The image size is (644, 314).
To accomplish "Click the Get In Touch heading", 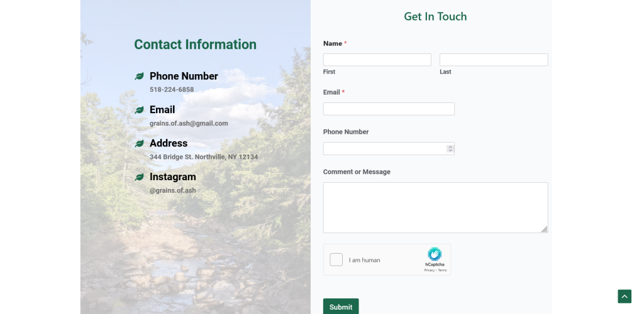I will [435, 16].
